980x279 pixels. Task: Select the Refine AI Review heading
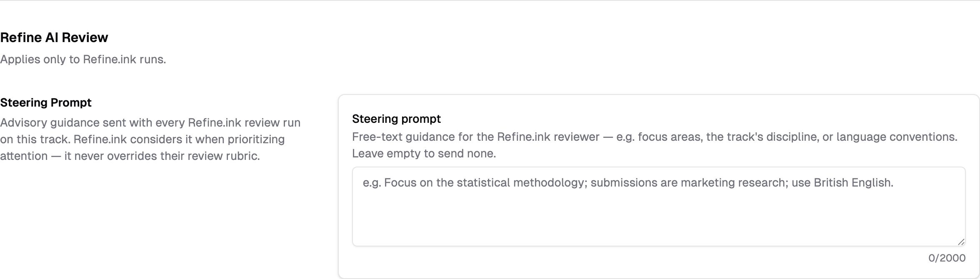[54, 37]
